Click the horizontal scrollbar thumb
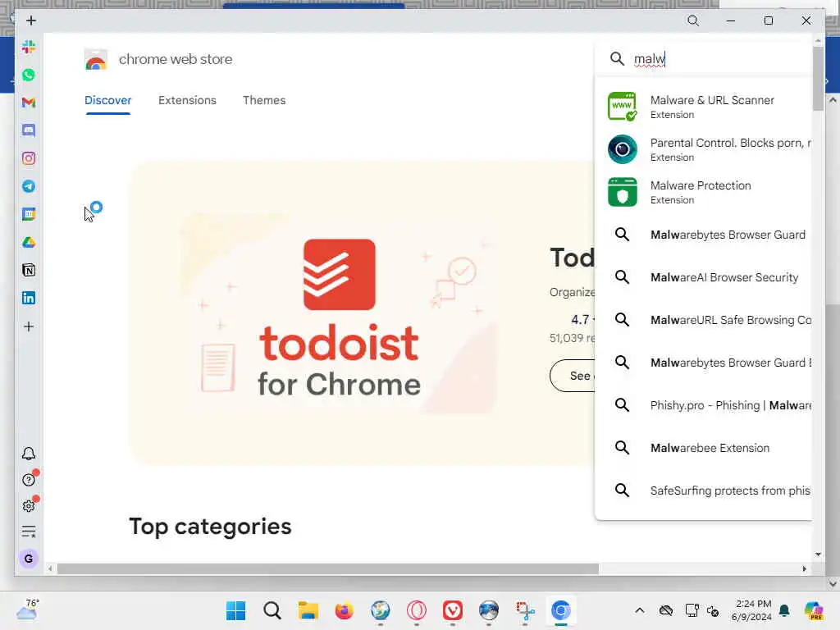 pyautogui.click(x=328, y=569)
